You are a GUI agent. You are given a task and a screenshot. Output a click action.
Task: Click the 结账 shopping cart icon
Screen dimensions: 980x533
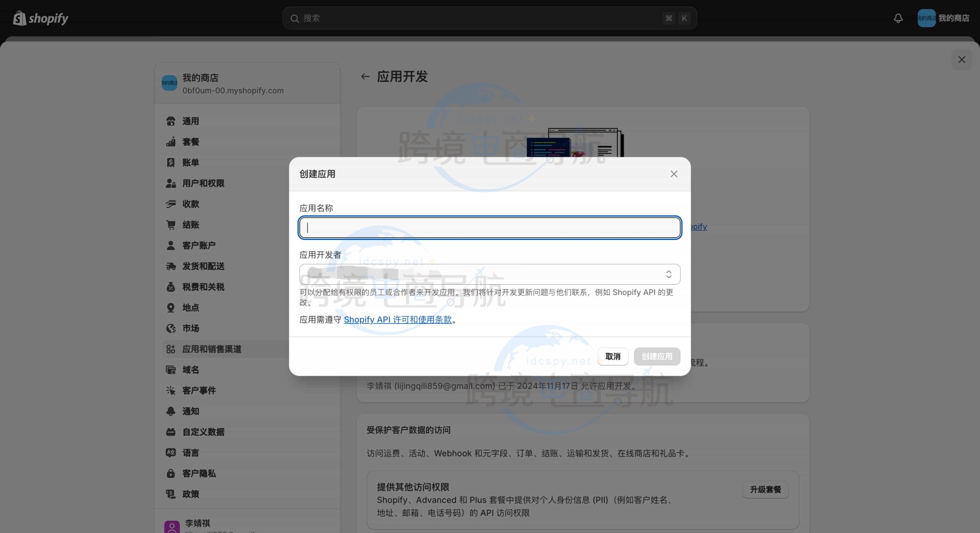click(171, 225)
